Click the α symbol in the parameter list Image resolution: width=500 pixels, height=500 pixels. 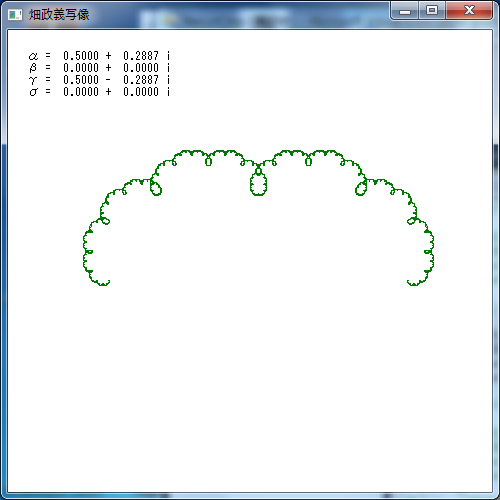click(x=33, y=56)
